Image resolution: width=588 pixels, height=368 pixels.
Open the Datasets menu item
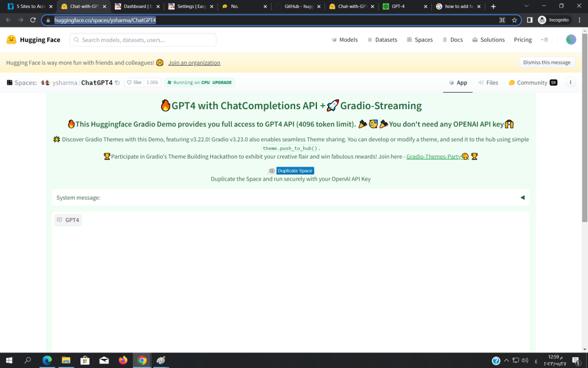coord(382,40)
